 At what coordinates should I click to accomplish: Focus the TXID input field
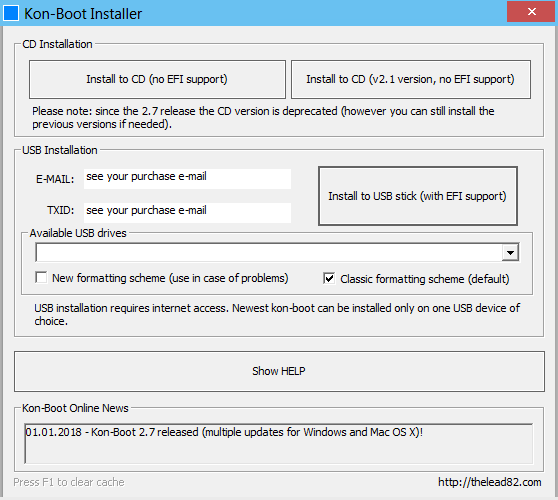click(187, 212)
